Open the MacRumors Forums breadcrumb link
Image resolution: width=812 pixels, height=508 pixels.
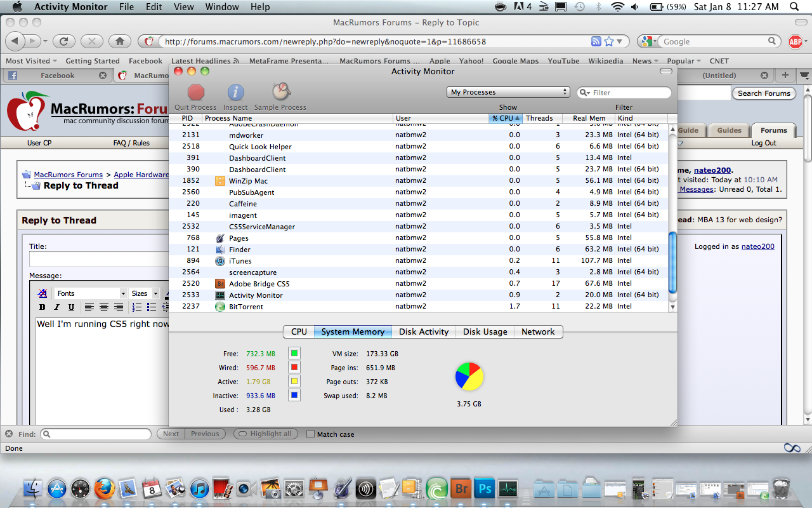pyautogui.click(x=68, y=175)
